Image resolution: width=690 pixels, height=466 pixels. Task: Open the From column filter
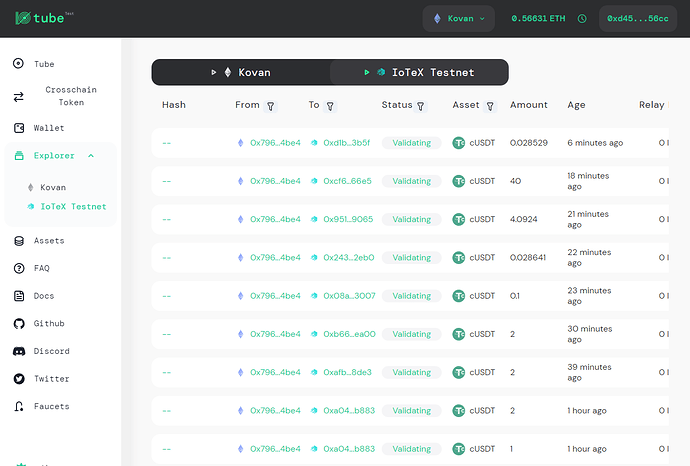pos(271,106)
